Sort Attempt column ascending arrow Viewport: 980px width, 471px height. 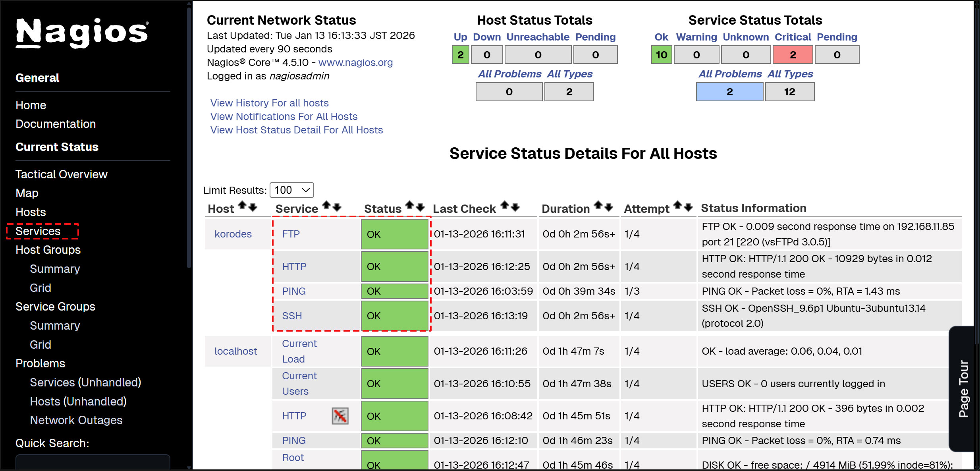(x=678, y=205)
